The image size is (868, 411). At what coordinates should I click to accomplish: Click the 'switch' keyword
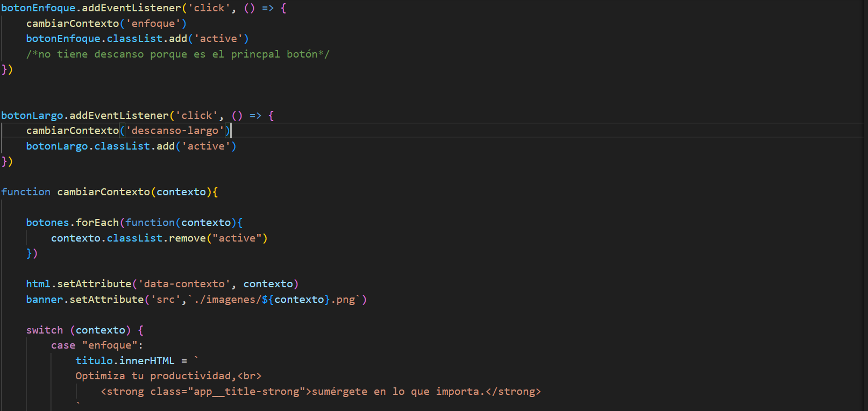click(45, 330)
